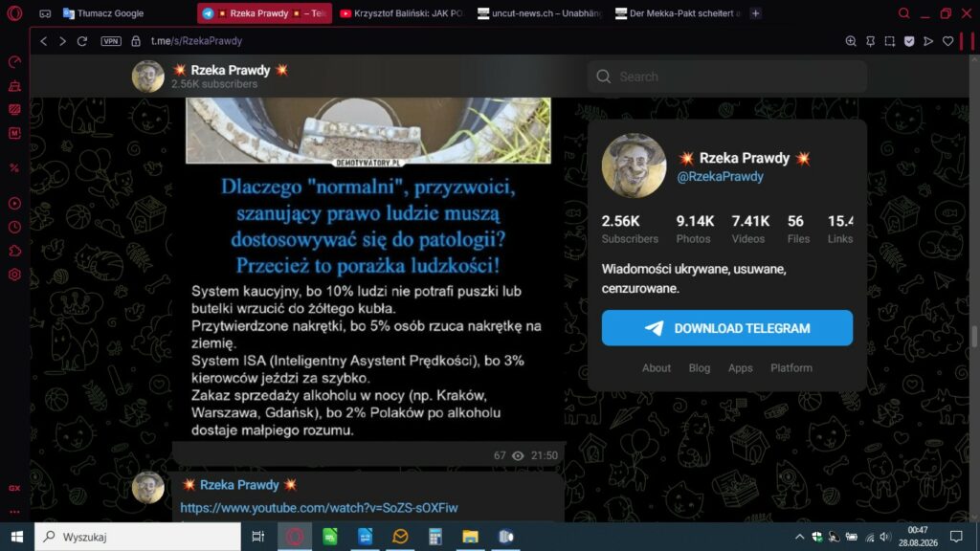Open the Windows Start menu
The height and width of the screenshot is (551, 980).
click(17, 537)
